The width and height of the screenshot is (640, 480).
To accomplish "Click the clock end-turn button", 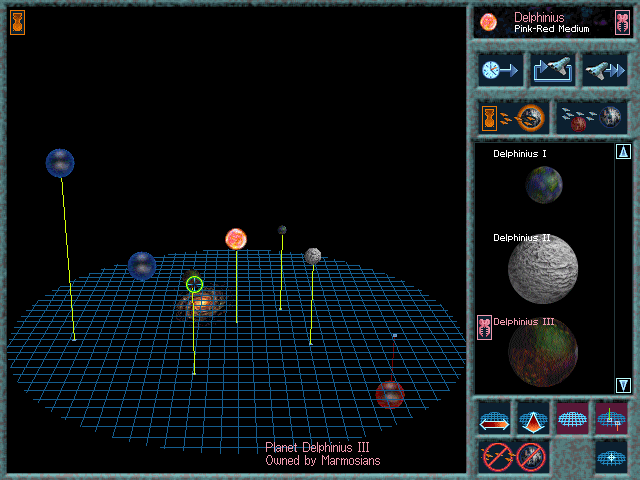I will click(500, 71).
